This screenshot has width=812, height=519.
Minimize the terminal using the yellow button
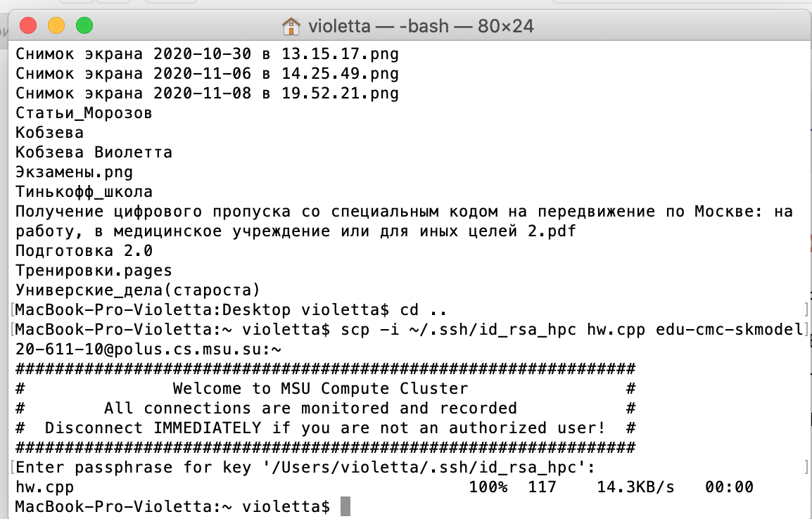(56, 25)
